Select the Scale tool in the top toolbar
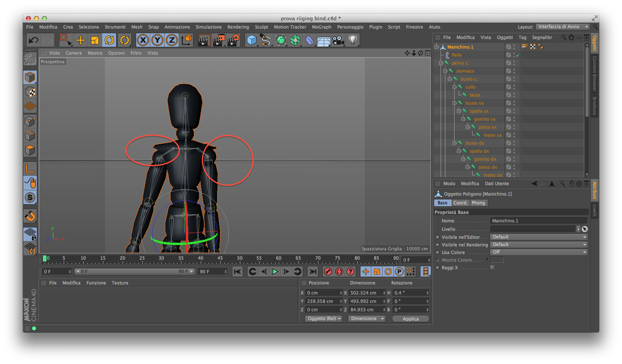Viewport: 622px width, 364px height. point(95,40)
